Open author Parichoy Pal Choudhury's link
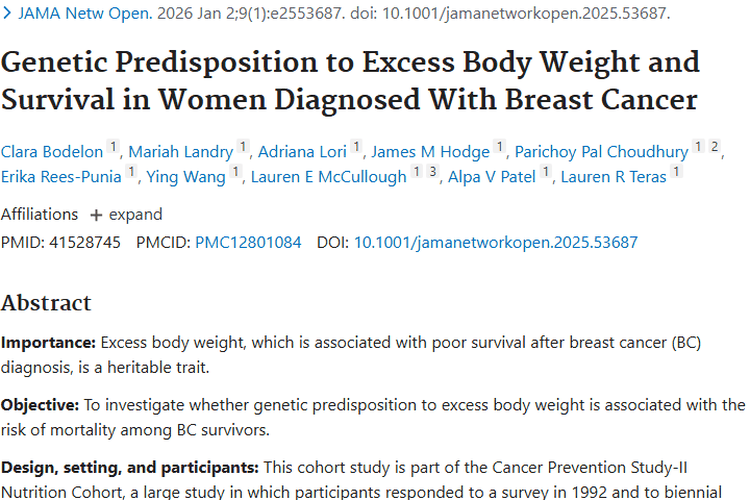750x500 pixels. tap(601, 152)
